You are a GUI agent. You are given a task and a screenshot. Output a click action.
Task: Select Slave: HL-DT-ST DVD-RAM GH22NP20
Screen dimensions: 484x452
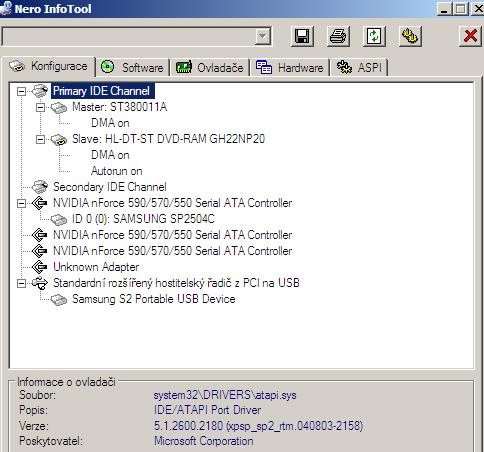tap(168, 139)
